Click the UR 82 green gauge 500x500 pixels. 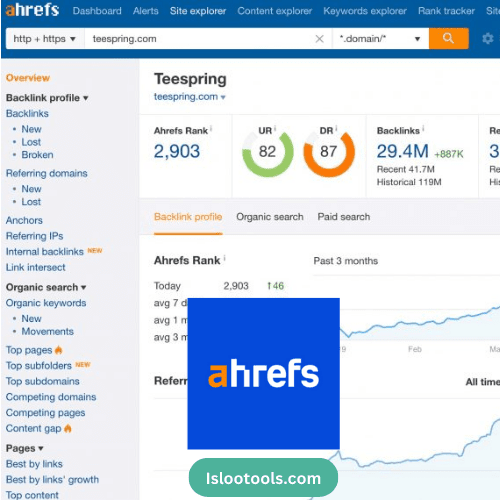pyautogui.click(x=268, y=152)
